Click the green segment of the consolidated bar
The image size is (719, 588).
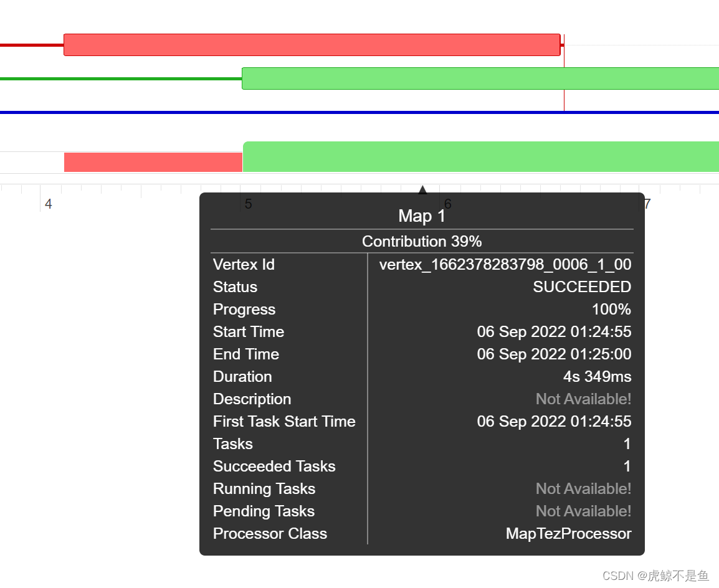coord(480,157)
